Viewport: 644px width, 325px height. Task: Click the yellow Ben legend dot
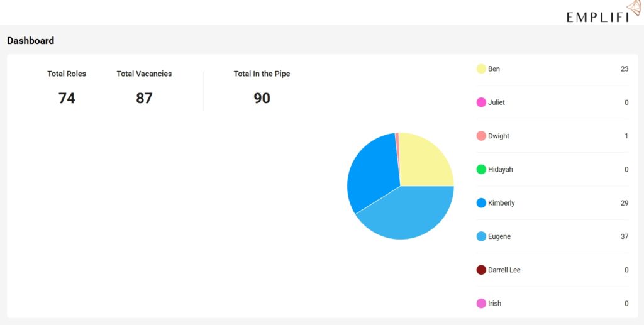481,69
